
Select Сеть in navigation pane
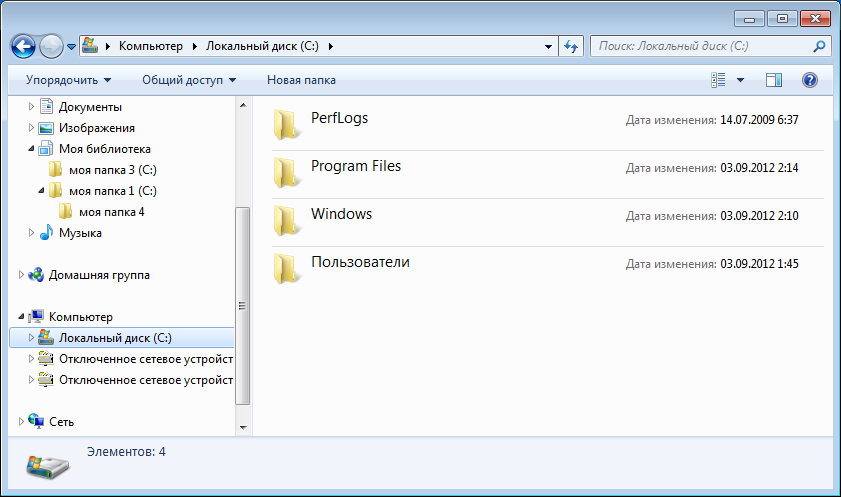point(61,422)
